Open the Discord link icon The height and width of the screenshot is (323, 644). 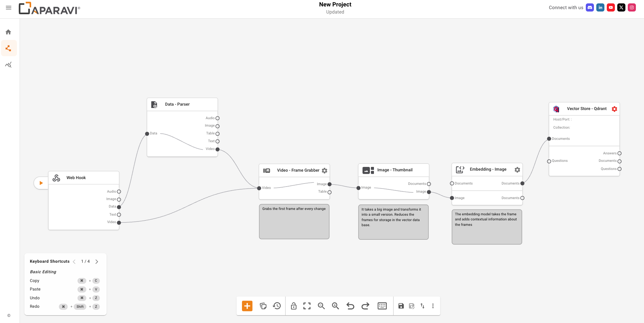tap(590, 7)
